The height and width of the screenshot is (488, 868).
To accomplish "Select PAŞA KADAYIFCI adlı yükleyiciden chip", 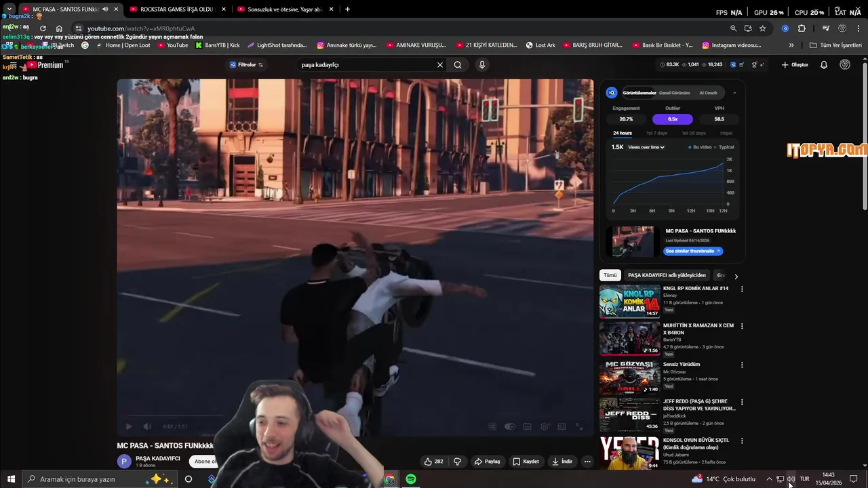I will 667,275.
